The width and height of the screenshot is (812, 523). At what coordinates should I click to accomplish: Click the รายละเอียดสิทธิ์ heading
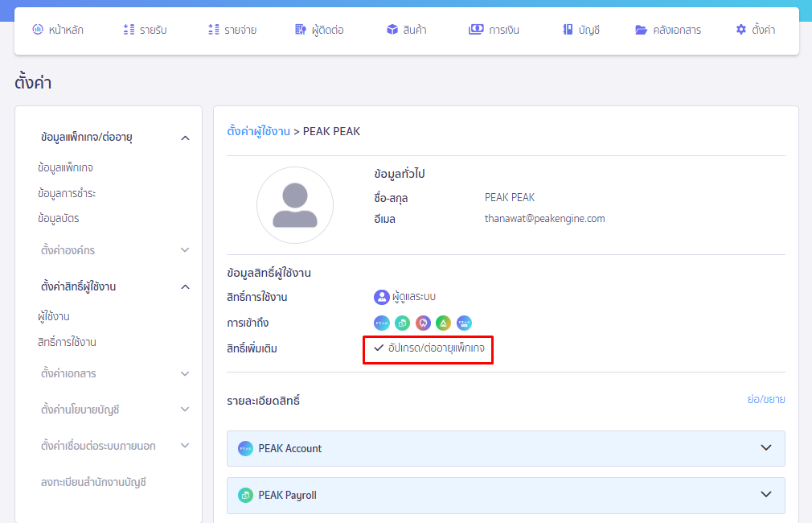coord(263,401)
